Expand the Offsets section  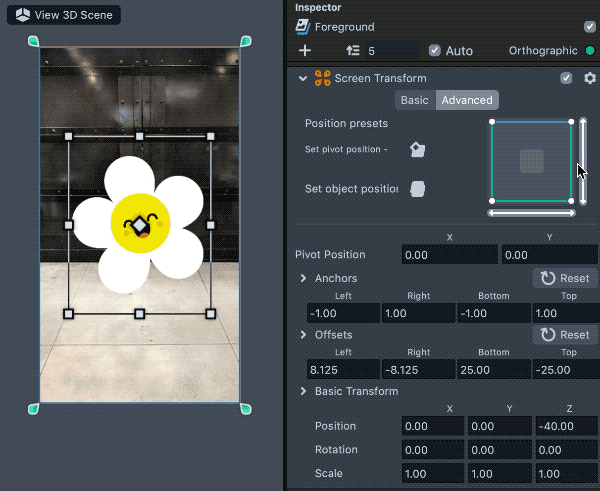pyautogui.click(x=304, y=334)
